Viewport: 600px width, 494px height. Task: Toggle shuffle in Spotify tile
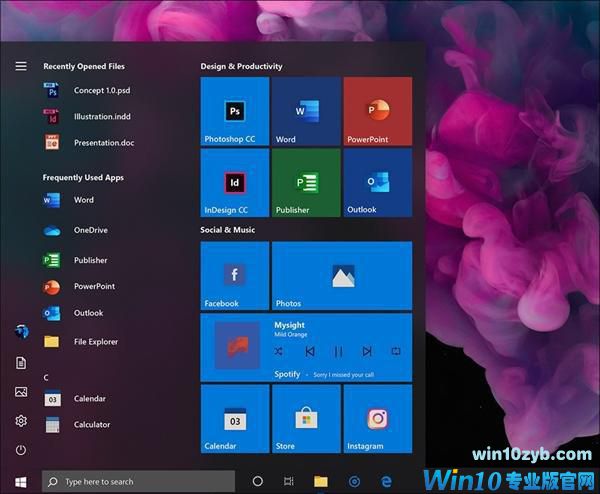coord(279,351)
